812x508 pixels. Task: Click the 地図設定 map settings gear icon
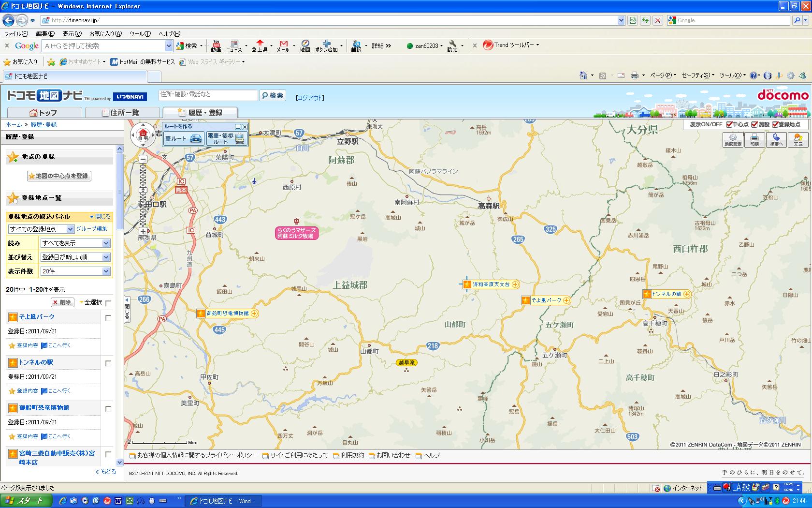[733, 140]
